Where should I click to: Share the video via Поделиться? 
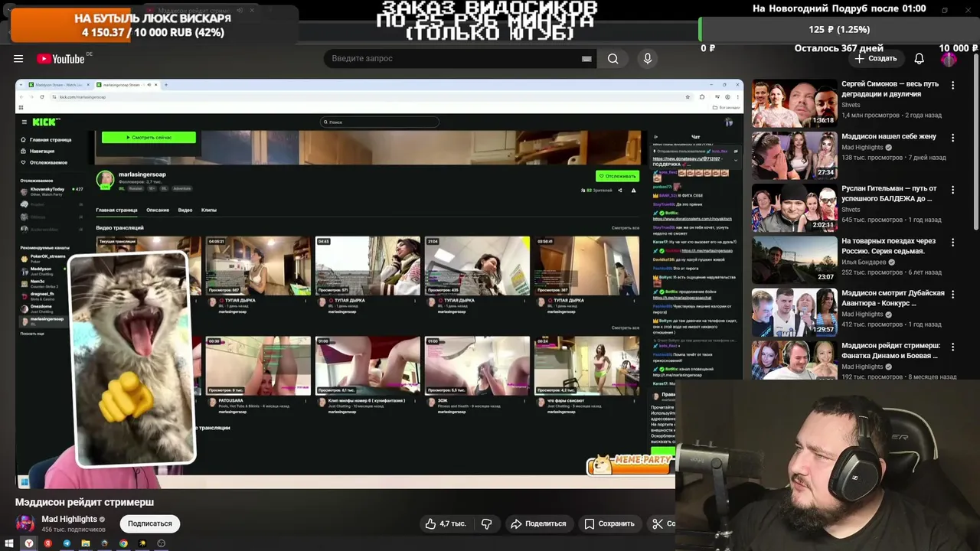point(538,523)
